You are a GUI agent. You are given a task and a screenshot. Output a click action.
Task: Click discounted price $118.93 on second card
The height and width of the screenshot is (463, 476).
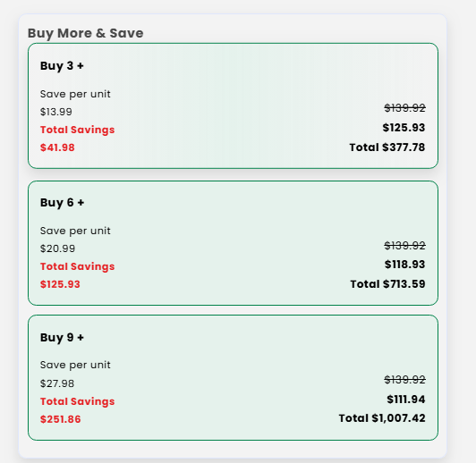(x=404, y=265)
